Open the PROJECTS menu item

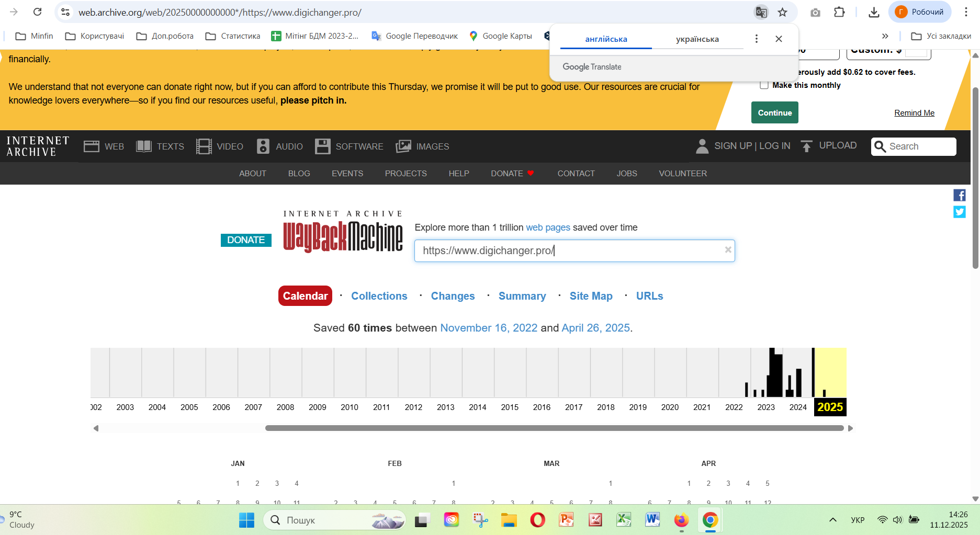tap(406, 174)
